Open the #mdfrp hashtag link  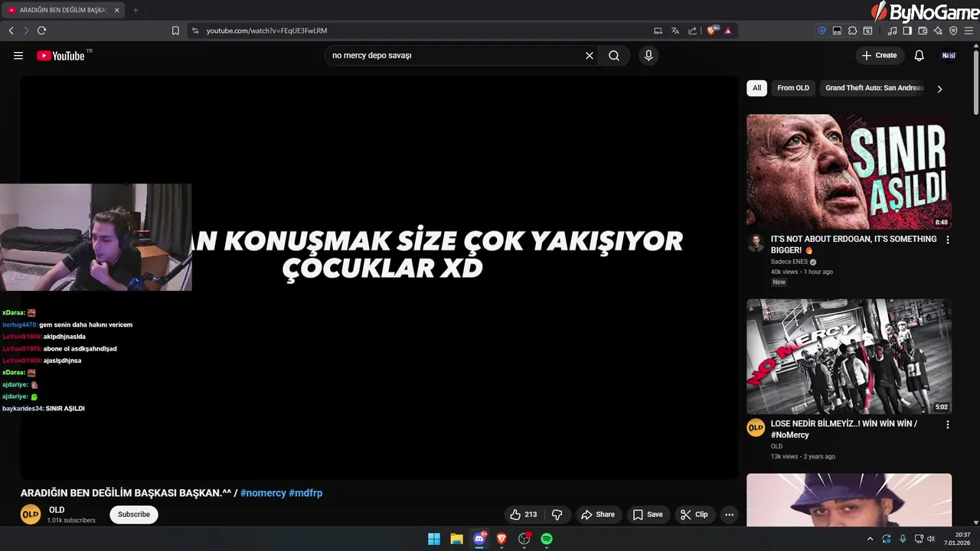click(305, 493)
